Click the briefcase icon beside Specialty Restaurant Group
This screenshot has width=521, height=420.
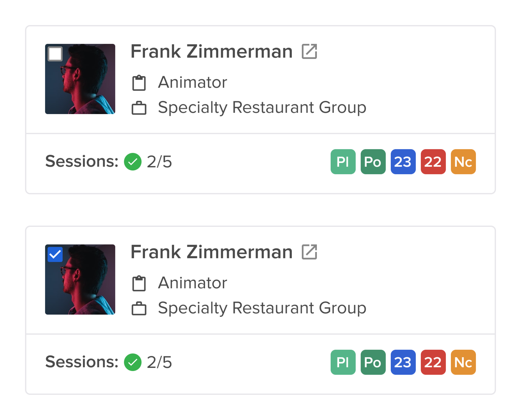point(139,108)
